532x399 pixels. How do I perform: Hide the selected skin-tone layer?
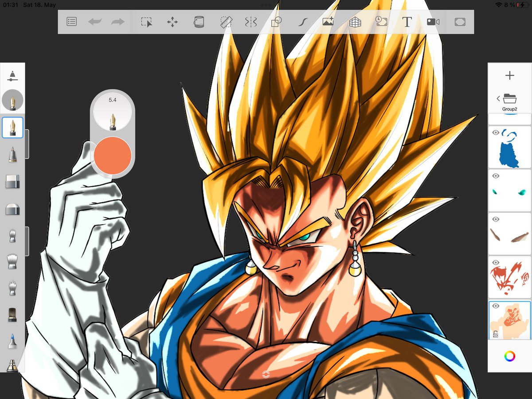(x=496, y=306)
